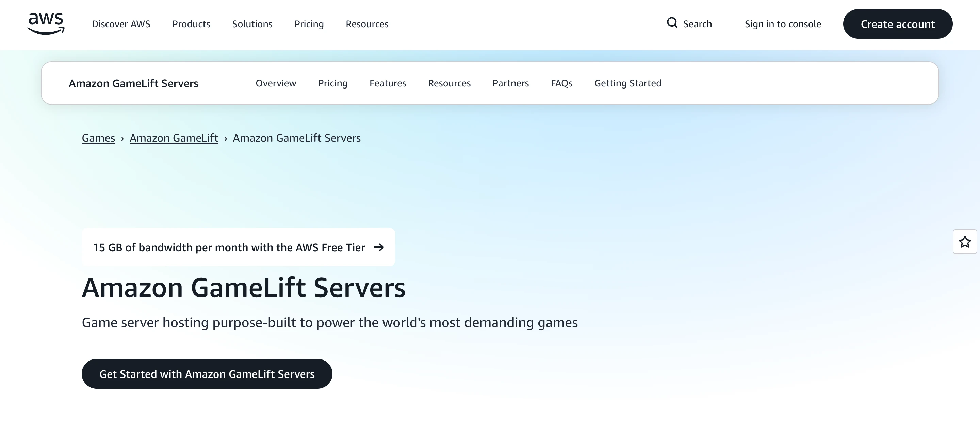Open the Discover AWS menu

(121, 24)
